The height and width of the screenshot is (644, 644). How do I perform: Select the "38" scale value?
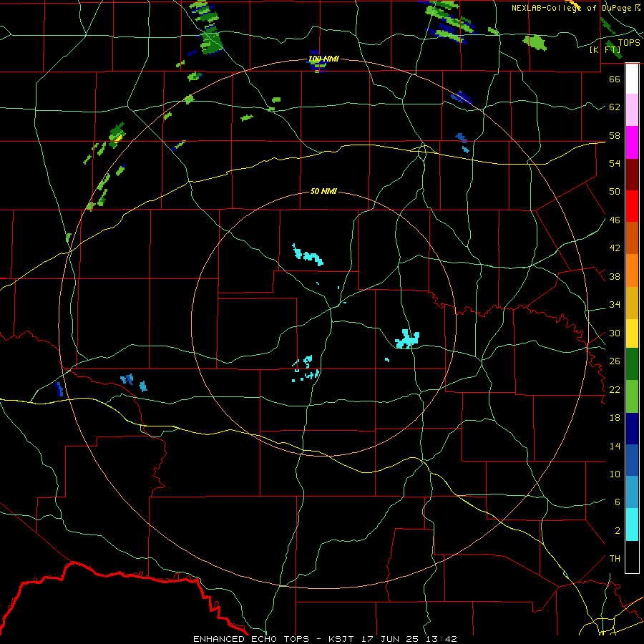click(x=615, y=277)
